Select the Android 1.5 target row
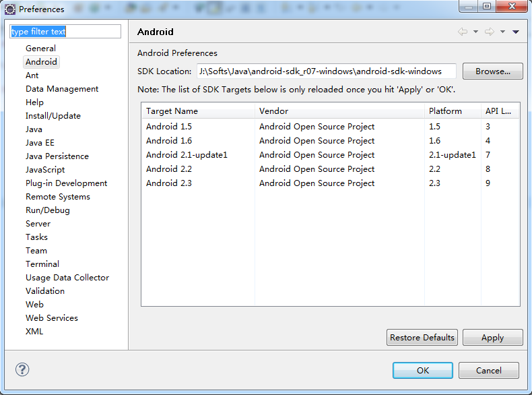532x395 pixels. (x=331, y=126)
